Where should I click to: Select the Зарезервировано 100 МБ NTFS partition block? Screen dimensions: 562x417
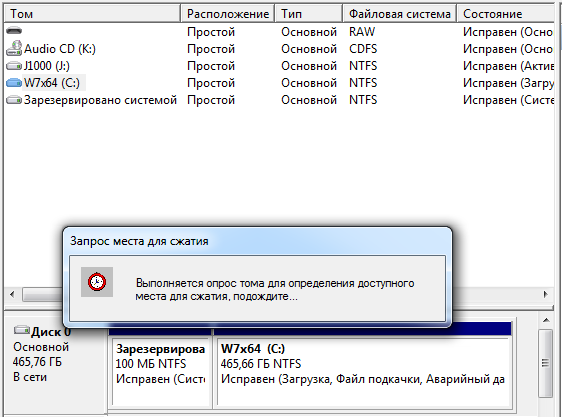point(161,371)
